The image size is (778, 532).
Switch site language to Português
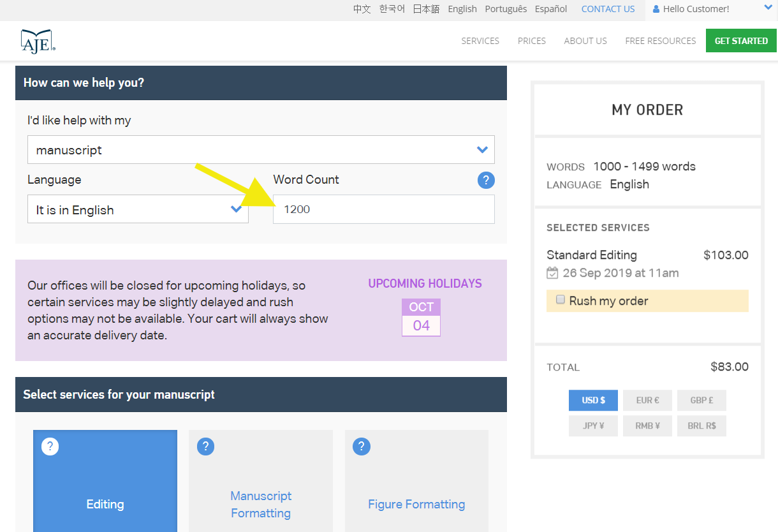click(506, 9)
